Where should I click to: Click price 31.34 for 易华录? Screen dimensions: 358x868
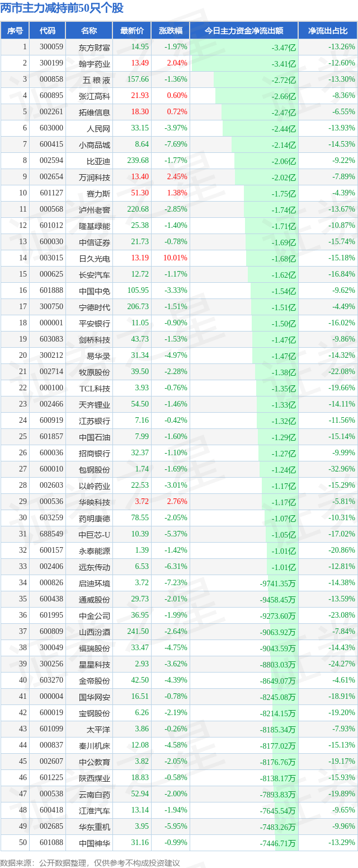click(x=140, y=356)
